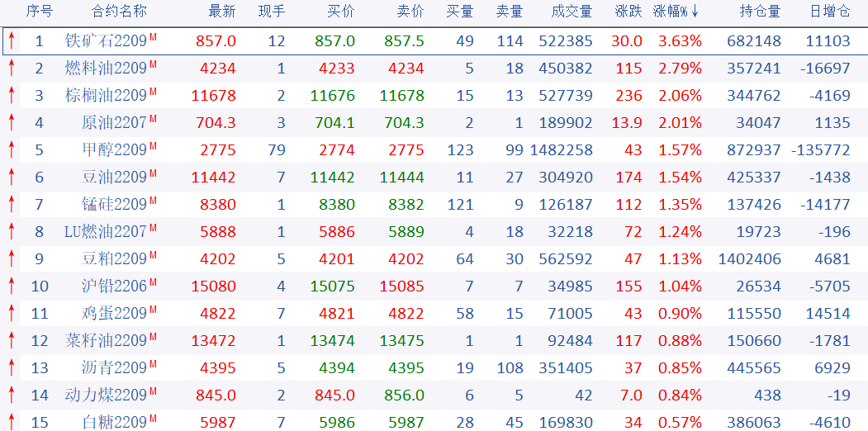Open the 沥青2209 contract
This screenshot has width=868, height=431.
[x=114, y=368]
